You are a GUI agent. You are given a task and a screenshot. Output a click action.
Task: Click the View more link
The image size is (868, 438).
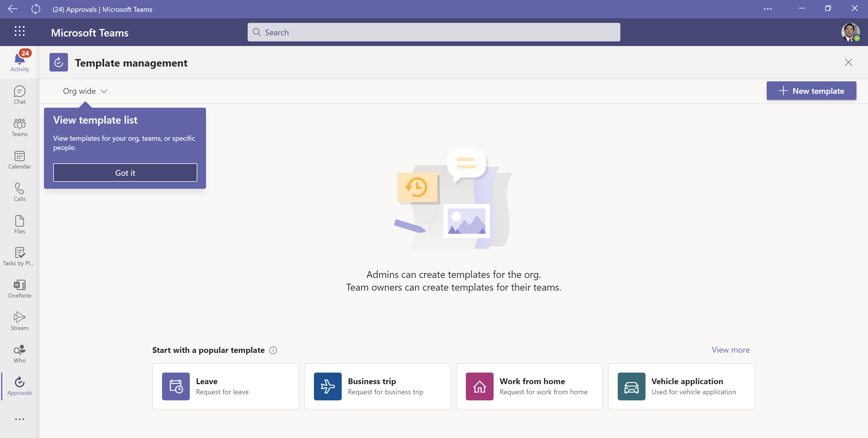click(730, 350)
